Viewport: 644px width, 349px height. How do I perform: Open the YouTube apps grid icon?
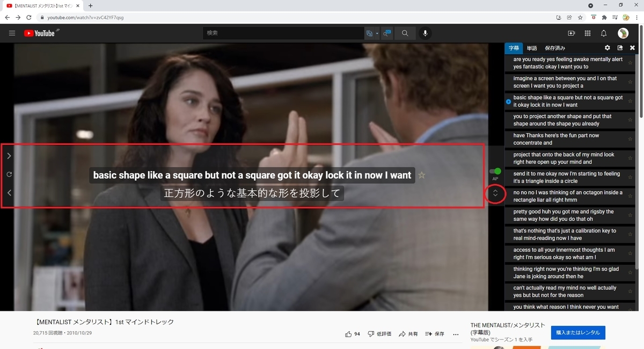pos(588,33)
